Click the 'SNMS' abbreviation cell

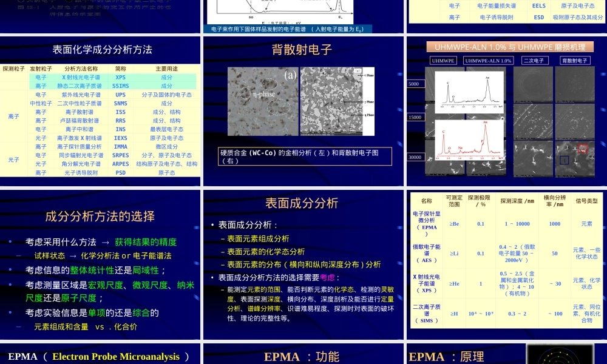click(x=120, y=103)
